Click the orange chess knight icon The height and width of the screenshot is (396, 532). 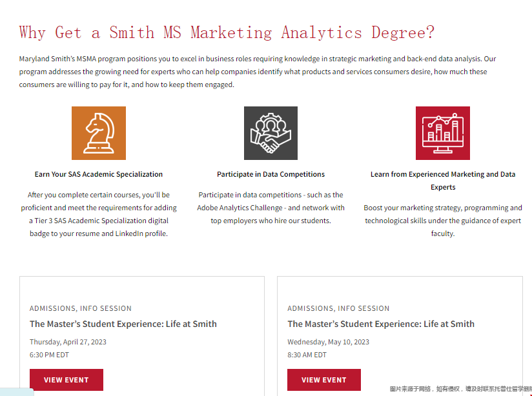(x=99, y=133)
